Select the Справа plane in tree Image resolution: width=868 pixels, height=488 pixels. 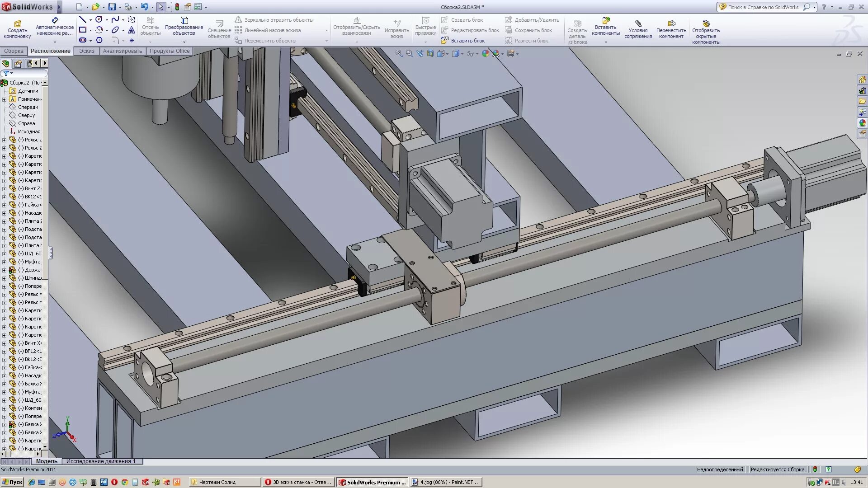coord(26,123)
